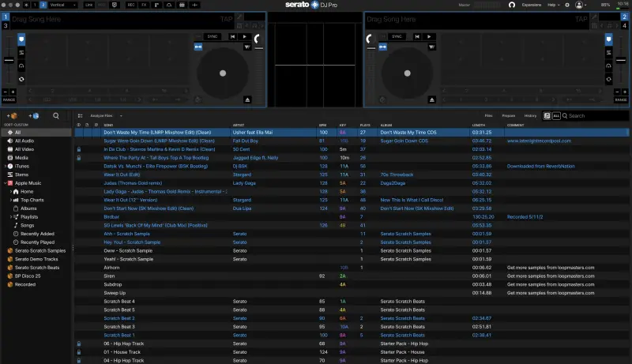
Task: Switch to the Prepare tab
Action: tap(509, 116)
